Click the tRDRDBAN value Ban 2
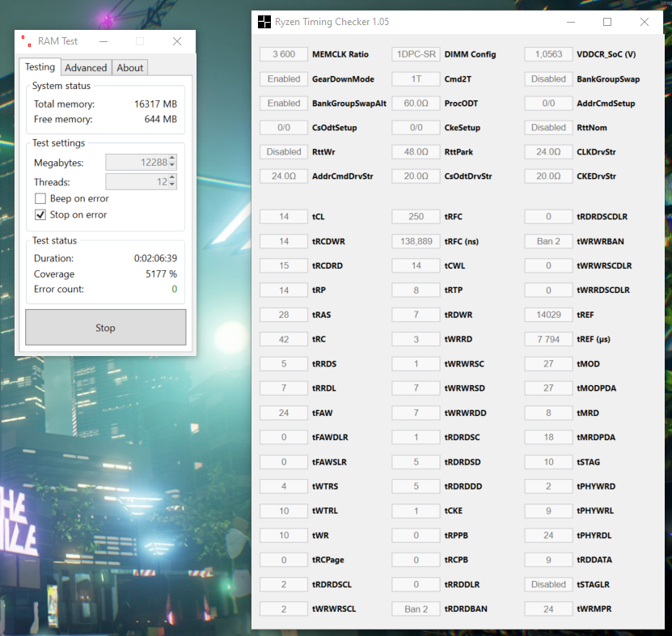The width and height of the screenshot is (672, 636). pos(416,609)
